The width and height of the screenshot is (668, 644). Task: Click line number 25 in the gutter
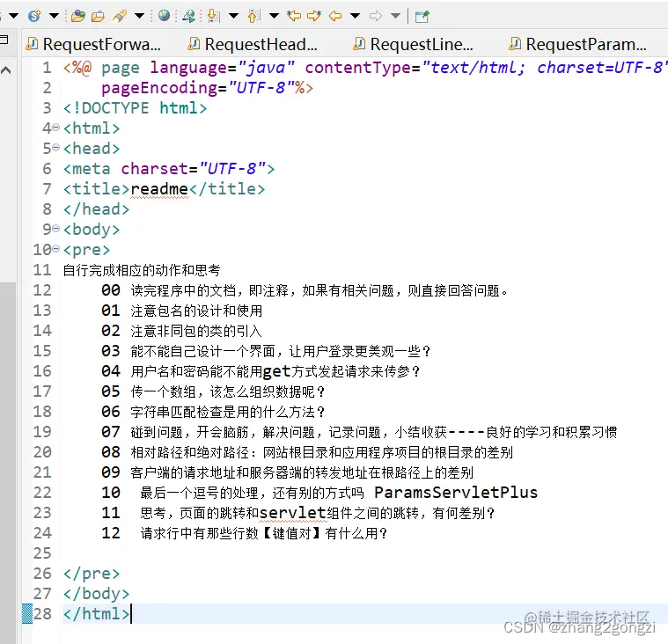[x=42, y=553]
